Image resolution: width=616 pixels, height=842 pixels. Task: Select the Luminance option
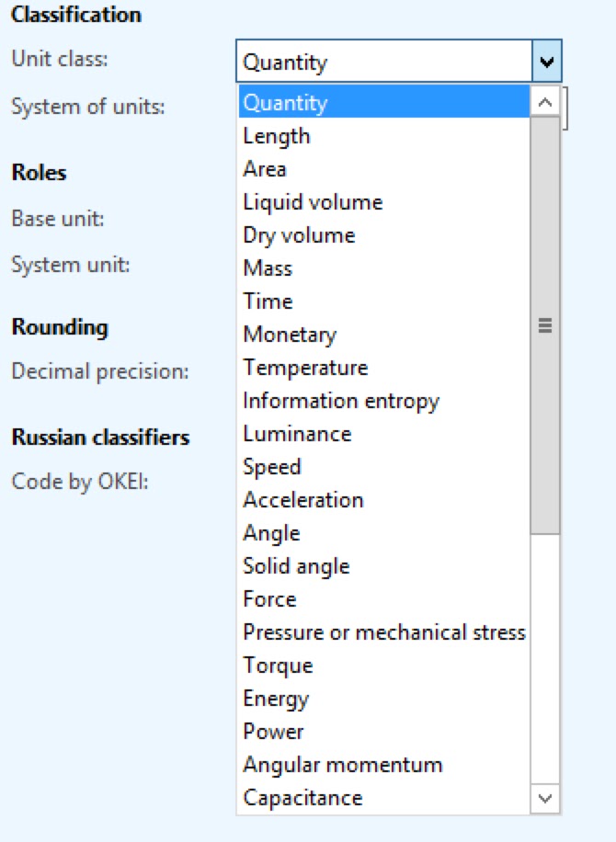[x=297, y=434]
